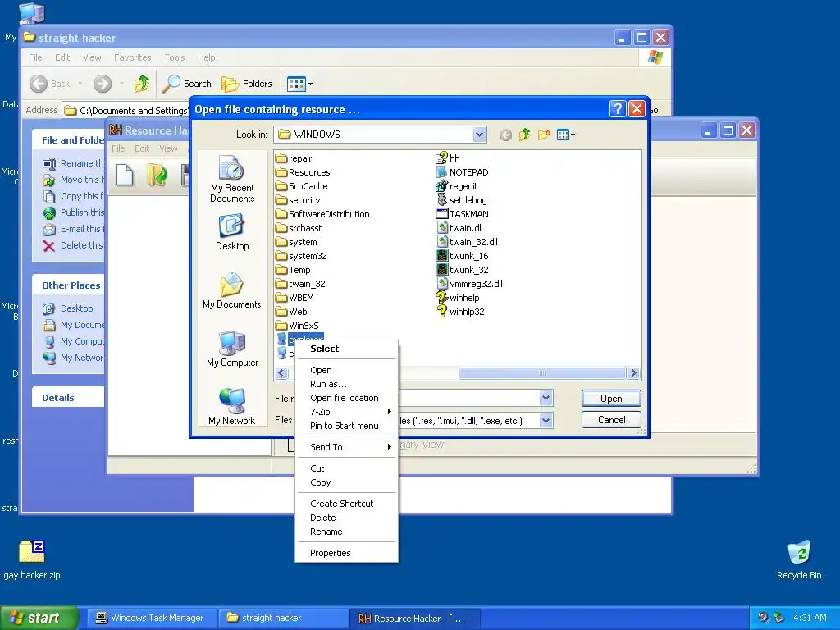Go to Desktop in places bar
The height and width of the screenshot is (630, 840).
[x=232, y=232]
